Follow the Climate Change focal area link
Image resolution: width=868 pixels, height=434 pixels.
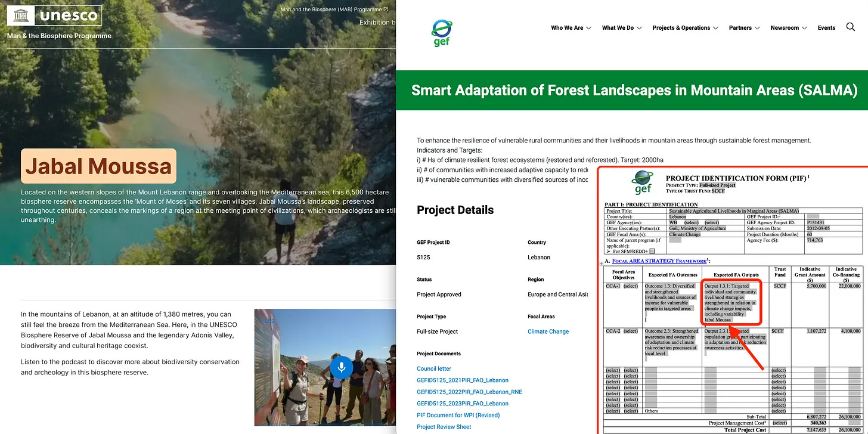(x=548, y=331)
